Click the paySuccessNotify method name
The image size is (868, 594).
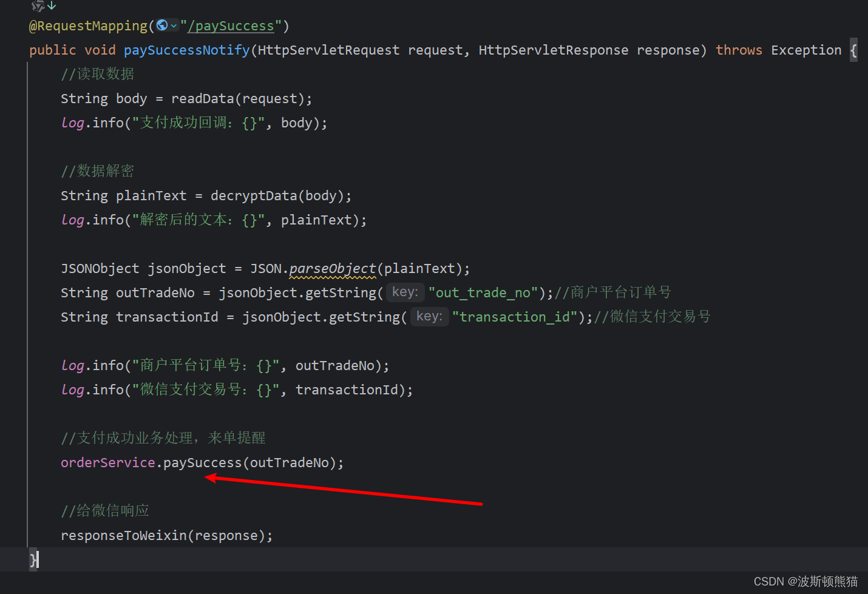point(186,50)
